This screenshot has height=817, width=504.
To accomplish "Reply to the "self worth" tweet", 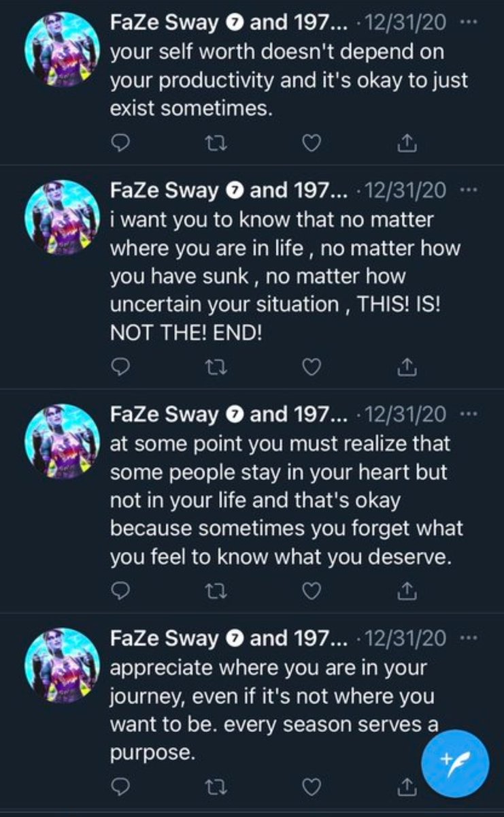I will [120, 142].
